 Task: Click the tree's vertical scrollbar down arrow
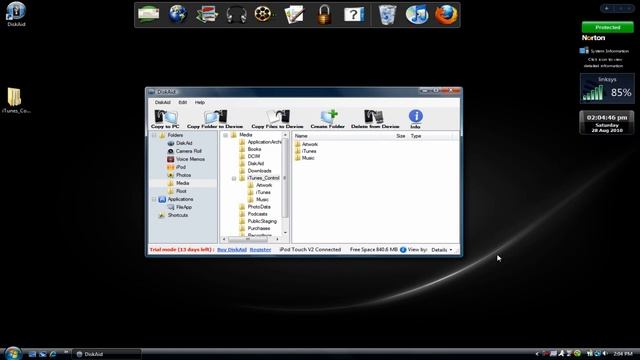[285, 233]
